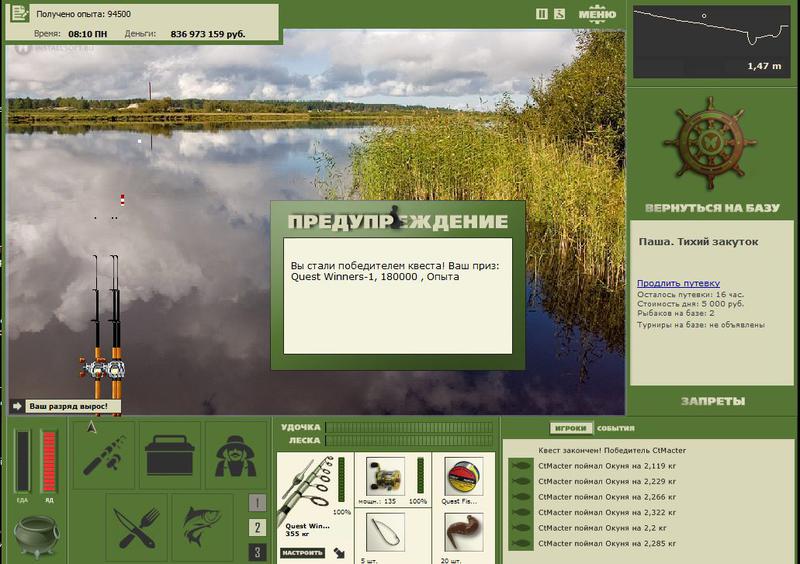Open the knife and fork food icon

[x=136, y=527]
